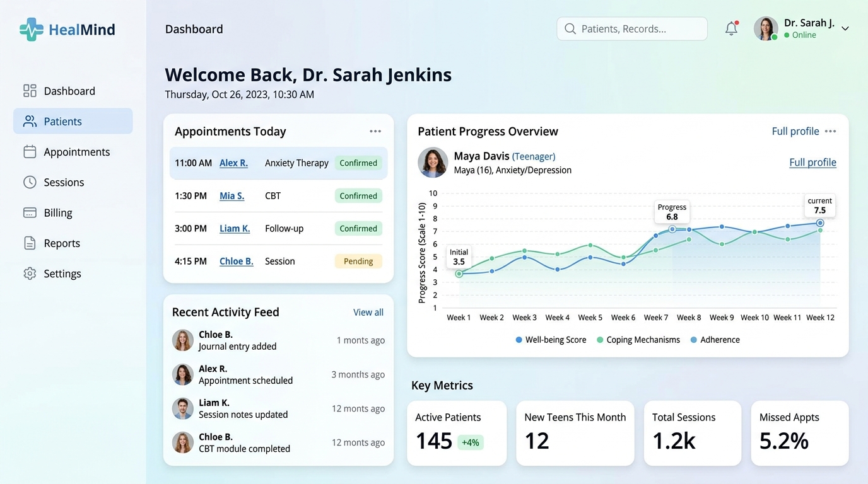
Task: Open the Patients sidebar menu item
Action: coord(73,121)
